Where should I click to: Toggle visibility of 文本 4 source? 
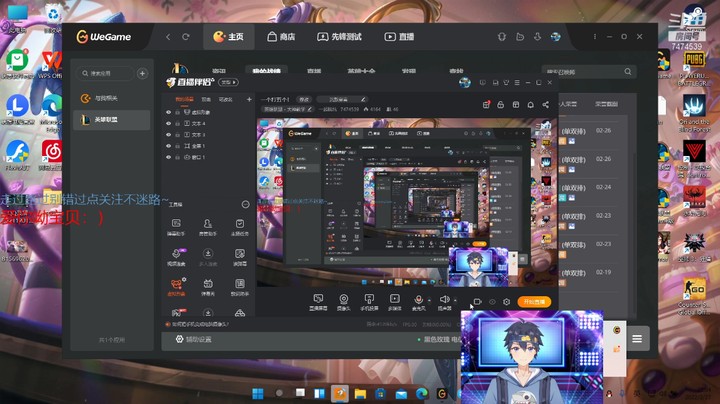169,123
